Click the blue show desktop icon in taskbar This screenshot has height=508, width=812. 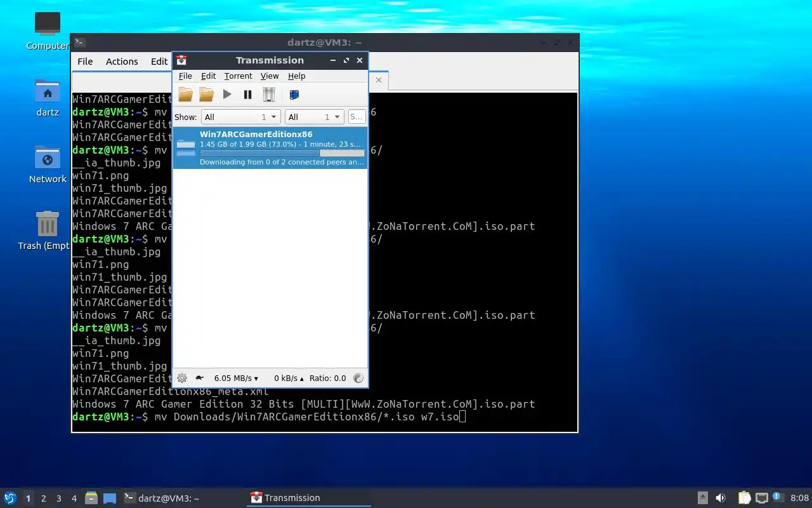click(110, 498)
